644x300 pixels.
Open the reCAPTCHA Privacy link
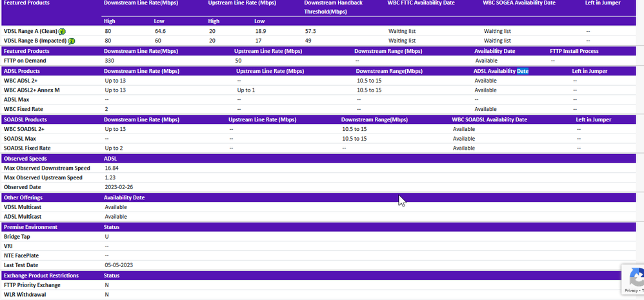(632, 292)
